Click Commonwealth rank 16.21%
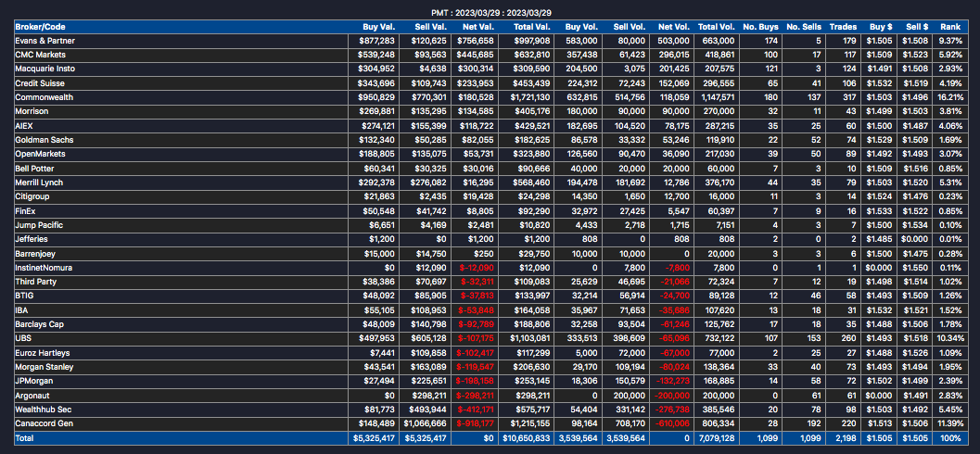The image size is (980, 454). tap(949, 97)
